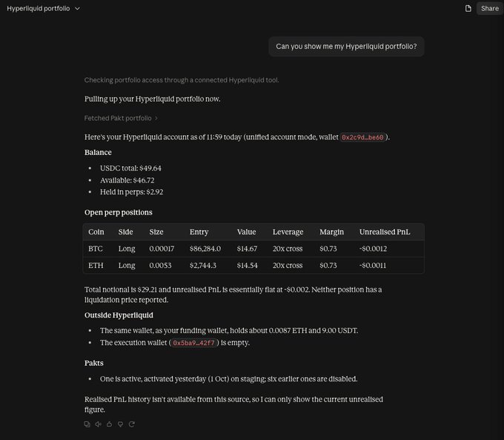Image resolution: width=504 pixels, height=440 pixels.
Task: Click the retry response icon
Action: coord(132,424)
